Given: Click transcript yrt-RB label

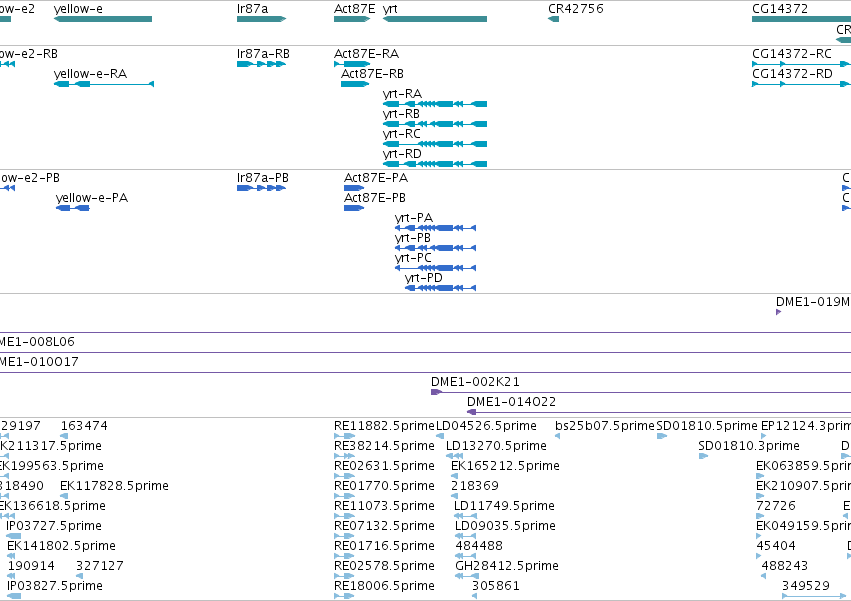Looking at the screenshot, I should (401, 114).
